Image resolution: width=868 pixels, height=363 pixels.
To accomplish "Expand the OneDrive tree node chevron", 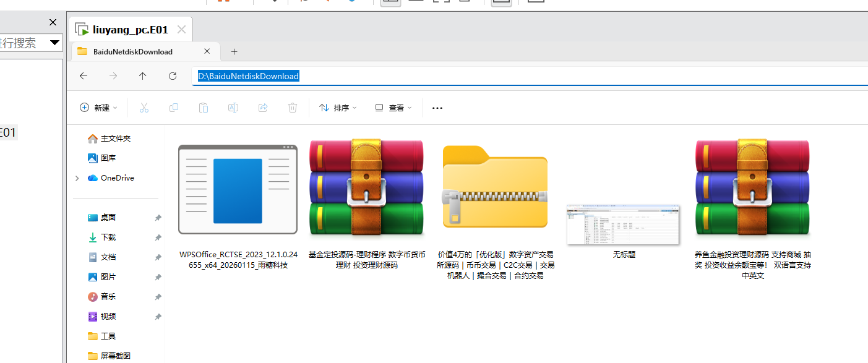I will [77, 178].
